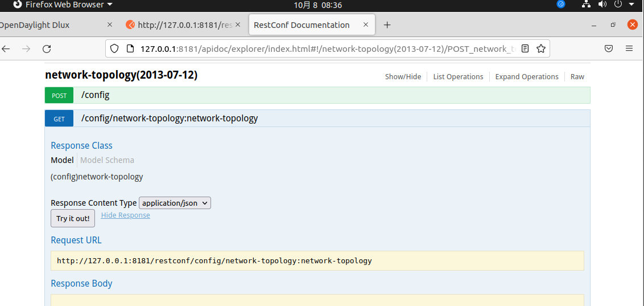Open the wired network status icon
The image size is (644, 306).
pyautogui.click(x=586, y=5)
